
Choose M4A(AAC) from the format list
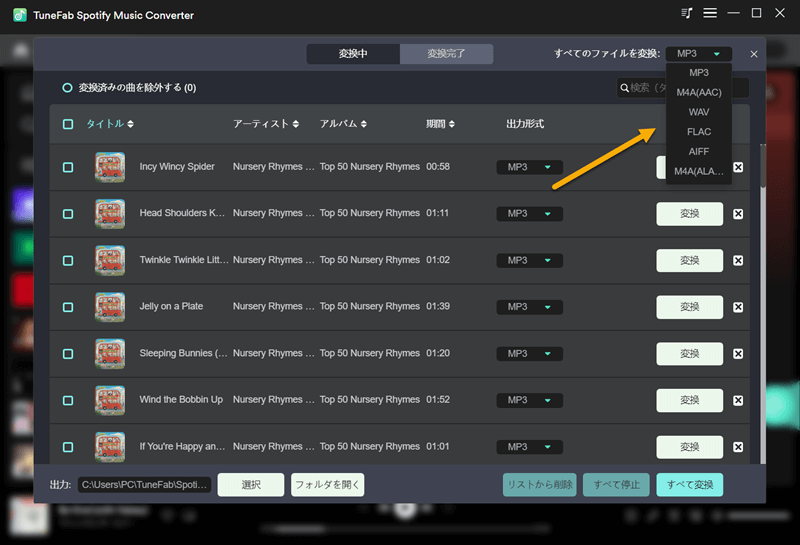(x=698, y=92)
